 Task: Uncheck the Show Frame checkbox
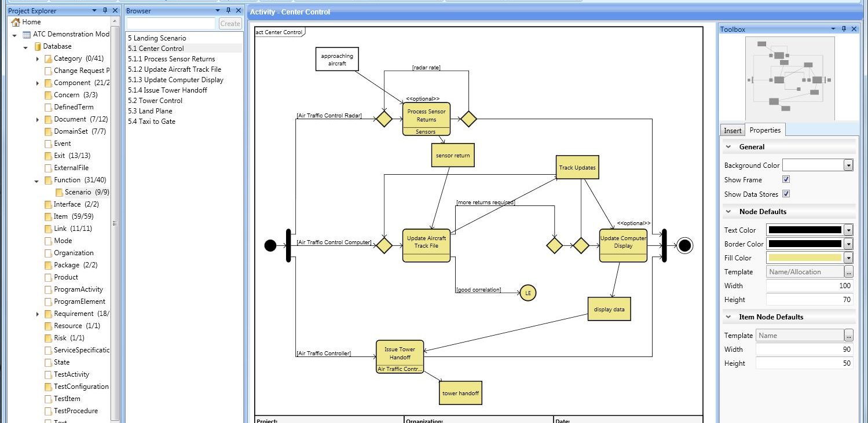[786, 180]
